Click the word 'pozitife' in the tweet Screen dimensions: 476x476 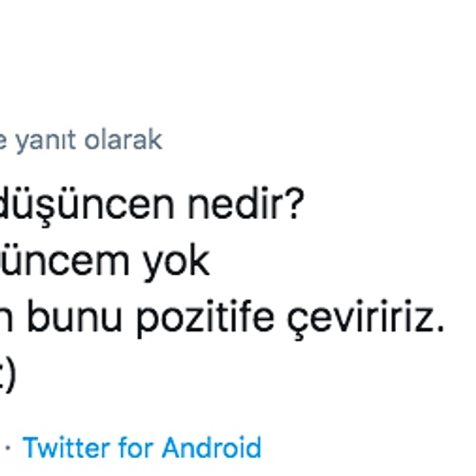coord(206,319)
